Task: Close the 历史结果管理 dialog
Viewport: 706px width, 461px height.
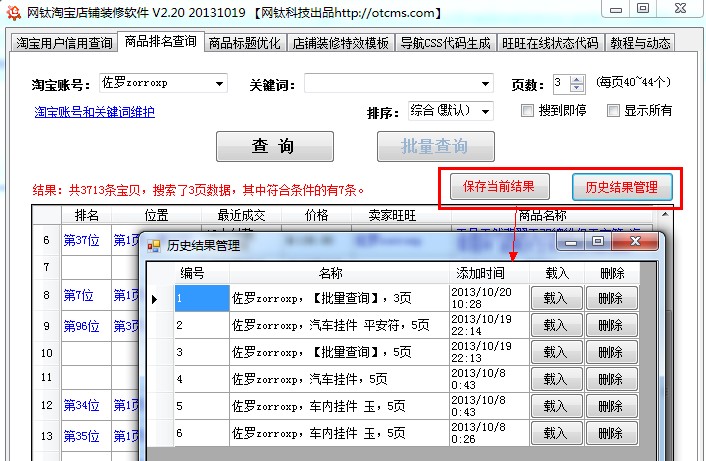Action: click(635, 242)
